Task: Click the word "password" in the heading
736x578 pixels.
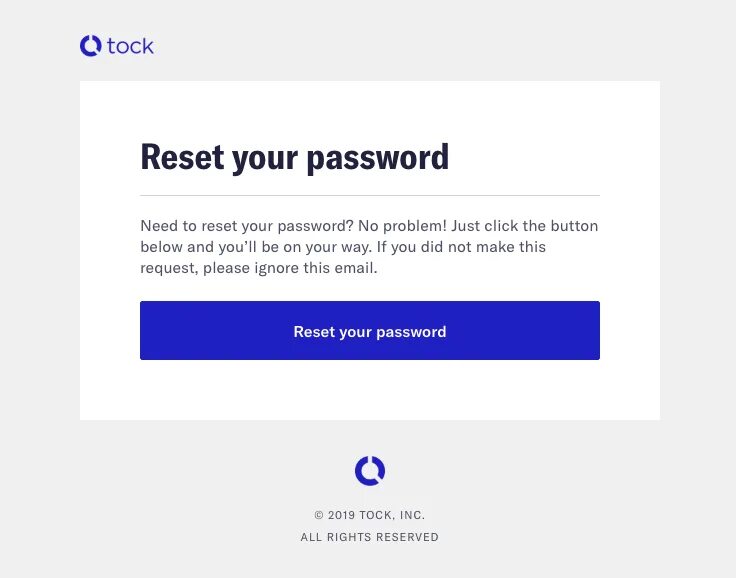Action: coord(378,159)
